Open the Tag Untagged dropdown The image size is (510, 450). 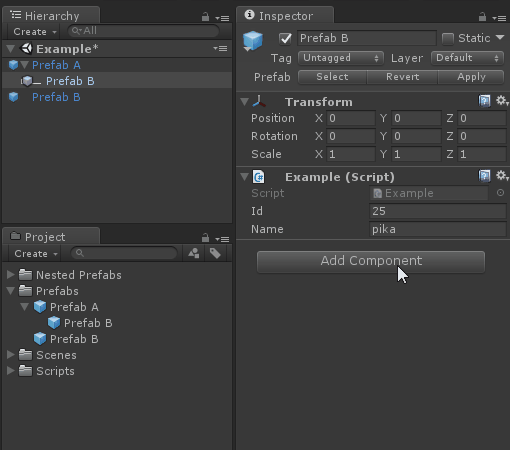click(341, 58)
